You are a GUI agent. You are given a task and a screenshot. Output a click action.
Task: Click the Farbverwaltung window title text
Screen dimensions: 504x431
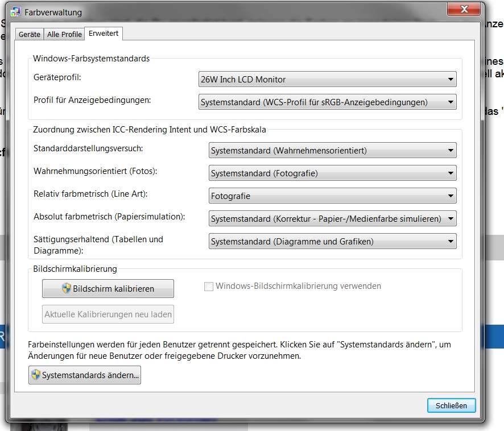53,12
